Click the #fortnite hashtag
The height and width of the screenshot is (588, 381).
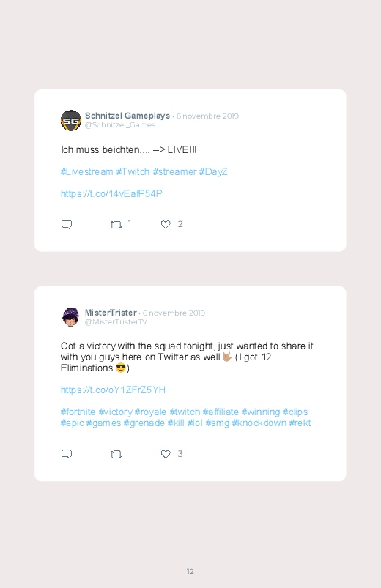pos(78,412)
